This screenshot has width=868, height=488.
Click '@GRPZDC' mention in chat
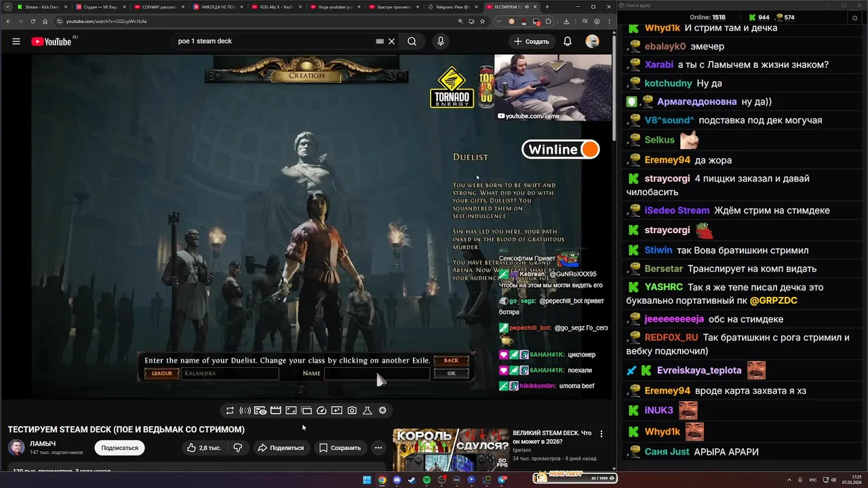click(773, 300)
